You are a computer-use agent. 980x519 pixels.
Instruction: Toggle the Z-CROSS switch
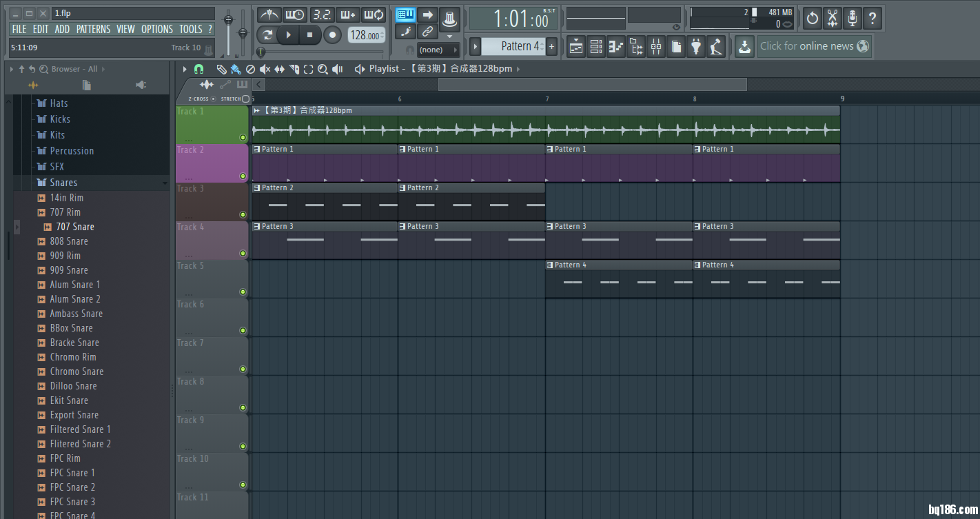click(x=214, y=99)
